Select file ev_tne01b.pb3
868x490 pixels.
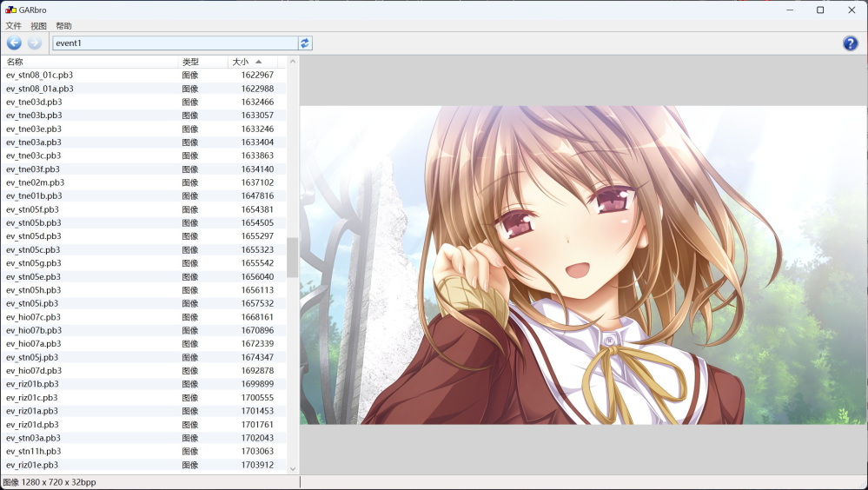pyautogui.click(x=143, y=196)
